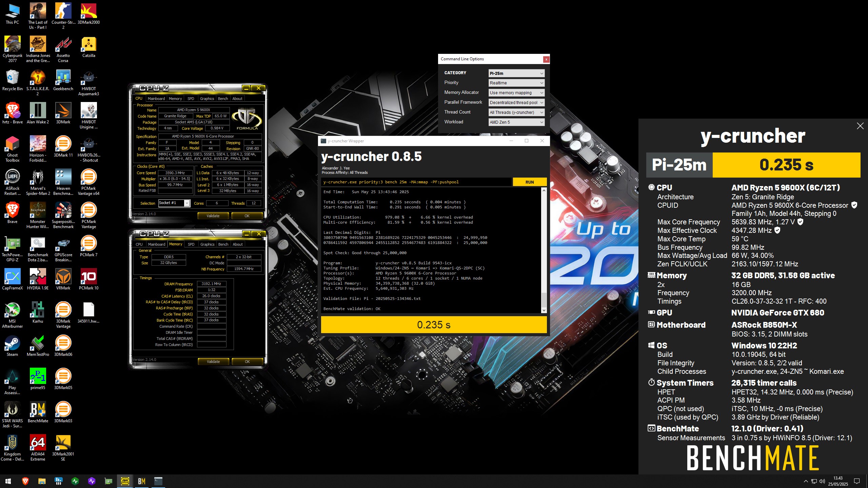868x488 pixels.
Task: Click the y-cruncher output scrollbar up arrow
Action: tap(544, 190)
